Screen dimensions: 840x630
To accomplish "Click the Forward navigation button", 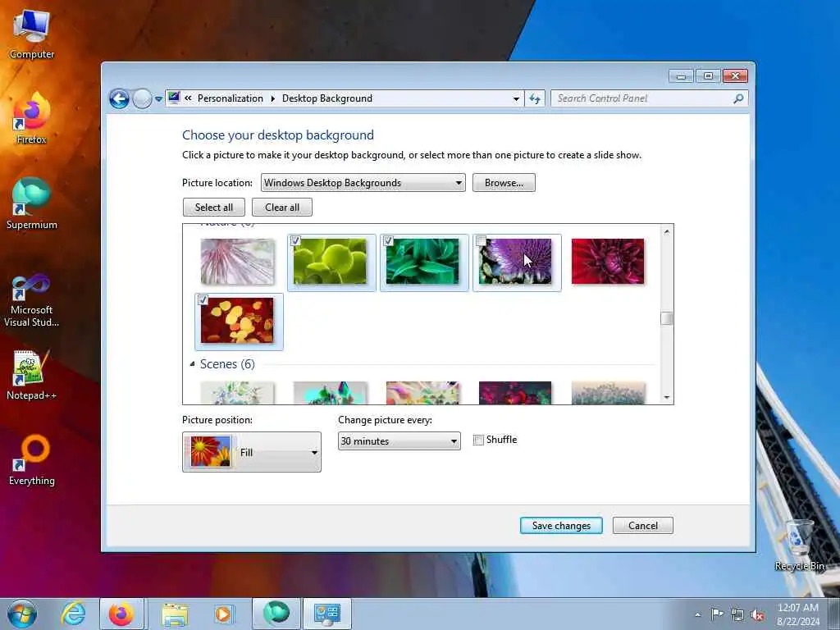I will coord(142,98).
